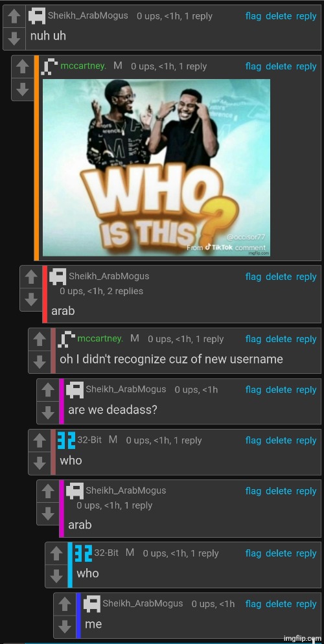Downvote the "me" comment
Image resolution: width=324 pixels, height=644 pixels.
(x=65, y=627)
